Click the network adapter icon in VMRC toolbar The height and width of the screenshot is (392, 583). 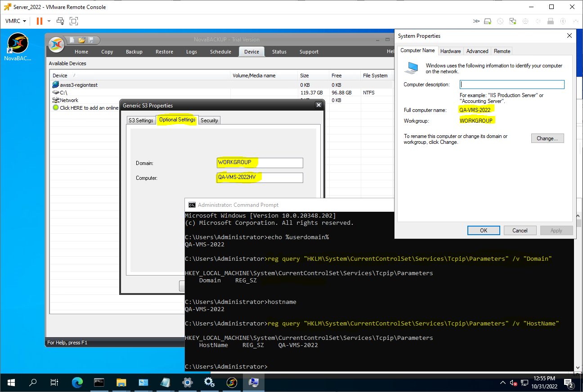(513, 21)
